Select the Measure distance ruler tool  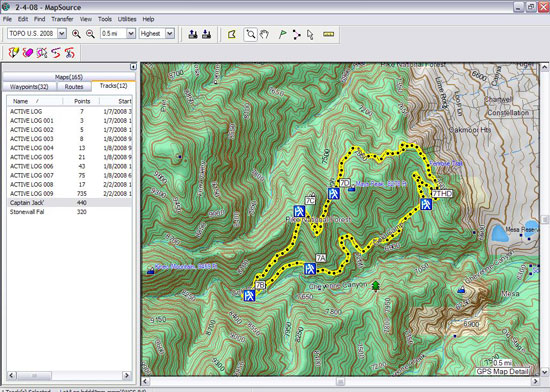pyautogui.click(x=328, y=34)
